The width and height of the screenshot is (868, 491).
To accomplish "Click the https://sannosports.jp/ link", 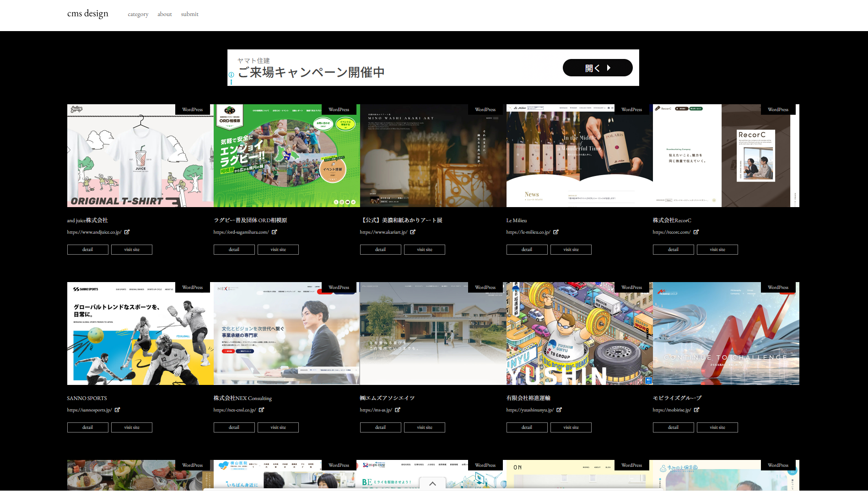I will 89,410.
